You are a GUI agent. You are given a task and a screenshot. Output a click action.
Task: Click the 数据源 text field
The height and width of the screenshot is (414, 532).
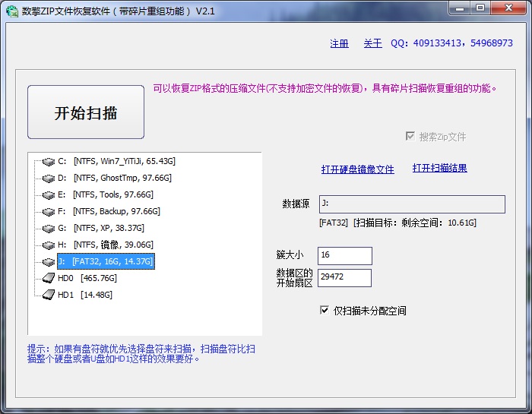(x=410, y=204)
